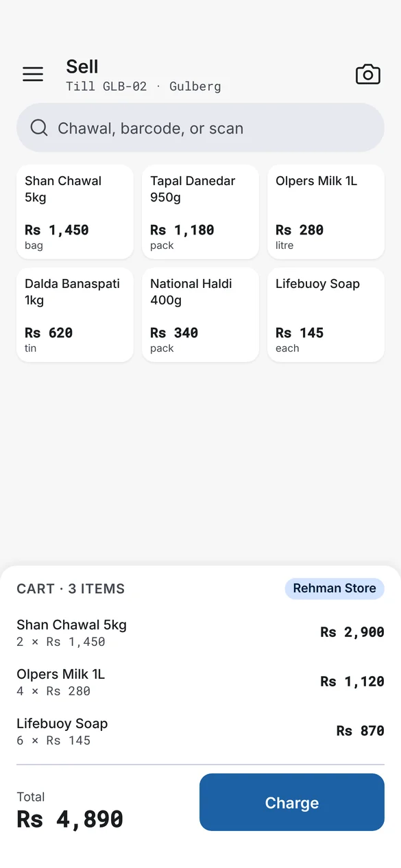Click the magnifier search icon
Screen dimensions: 401x868
(39, 128)
